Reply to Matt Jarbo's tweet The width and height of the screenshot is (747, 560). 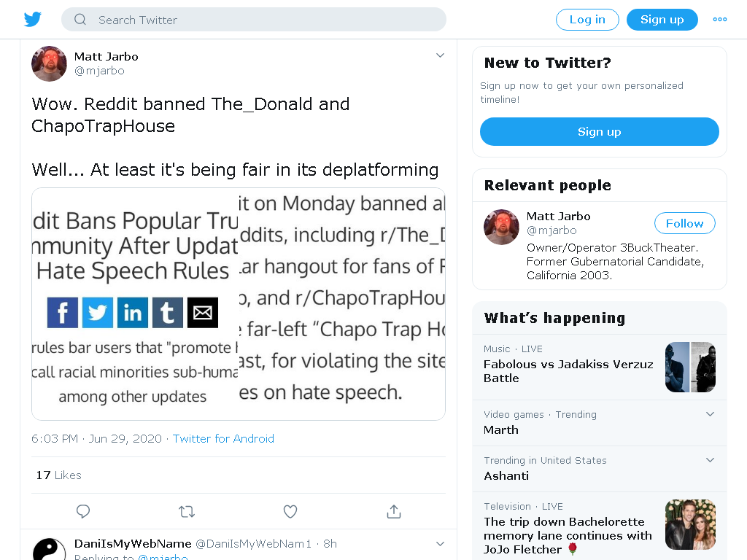pyautogui.click(x=83, y=511)
